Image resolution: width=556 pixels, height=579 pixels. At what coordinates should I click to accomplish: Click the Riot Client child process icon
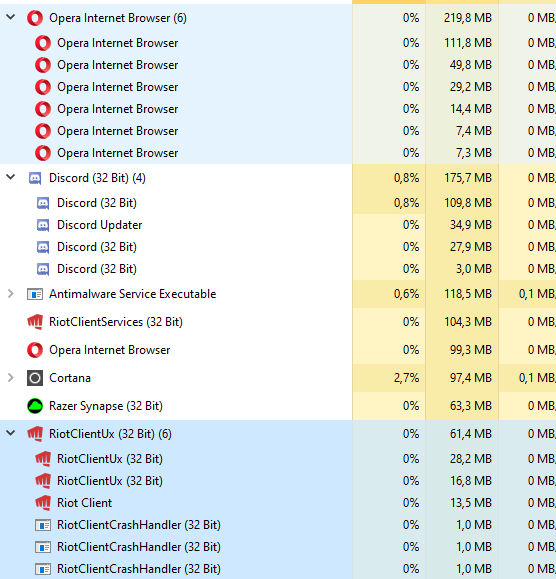coord(43,503)
